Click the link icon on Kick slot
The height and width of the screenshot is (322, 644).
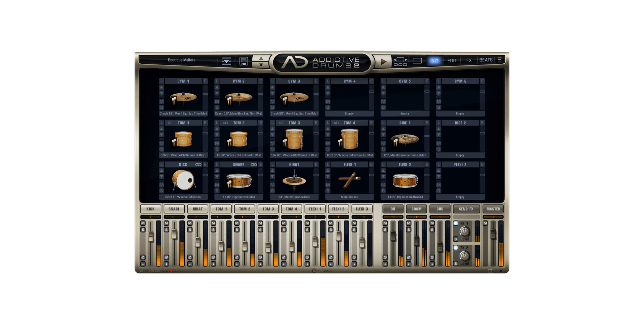tap(198, 165)
